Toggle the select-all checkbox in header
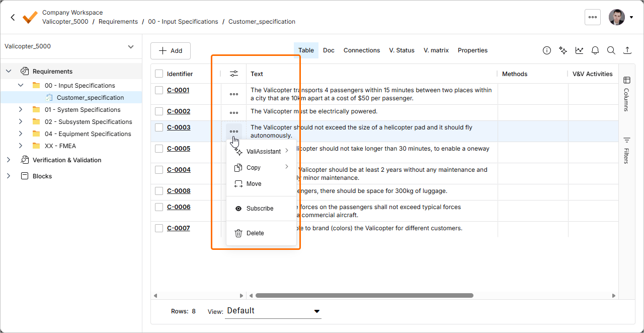Image resolution: width=644 pixels, height=333 pixels. click(x=159, y=74)
